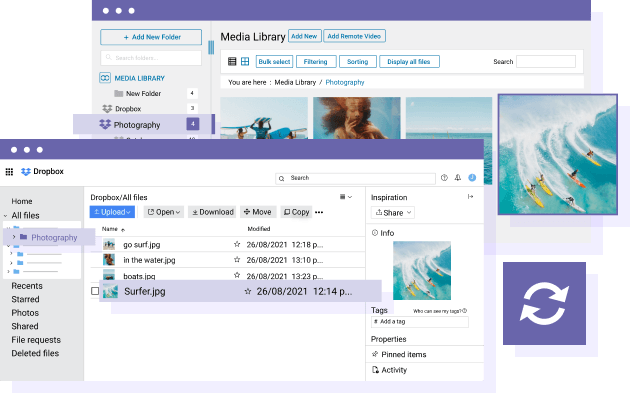This screenshot has height=393, width=630.
Task: Open File requests in Dropbox sidebar
Action: click(36, 340)
